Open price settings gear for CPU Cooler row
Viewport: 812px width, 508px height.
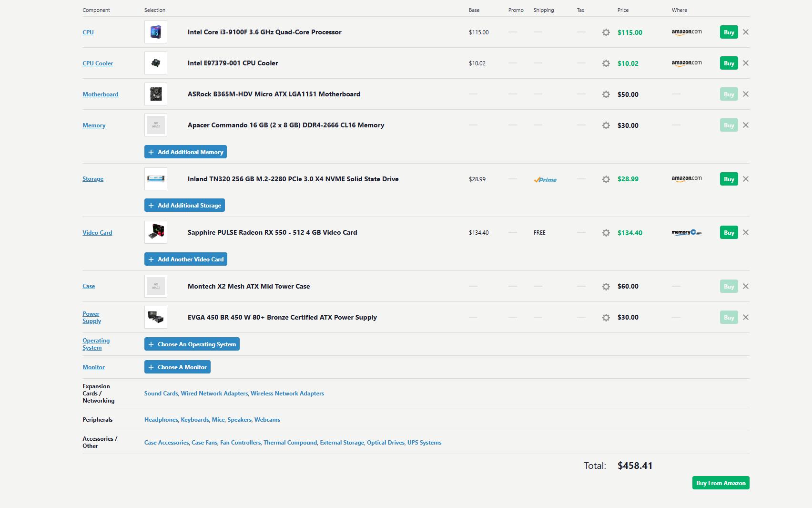606,63
